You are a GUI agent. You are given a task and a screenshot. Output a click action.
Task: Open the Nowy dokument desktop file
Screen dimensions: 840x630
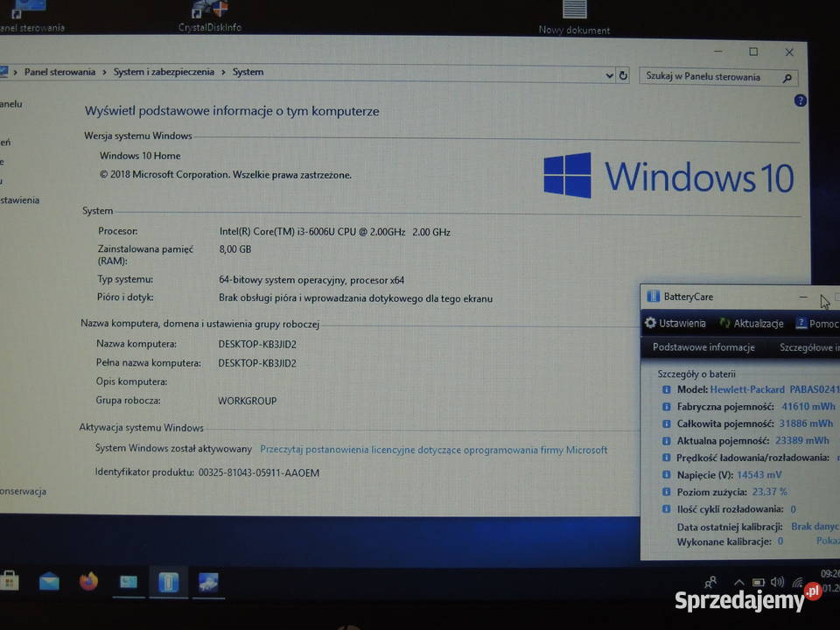coord(574,17)
